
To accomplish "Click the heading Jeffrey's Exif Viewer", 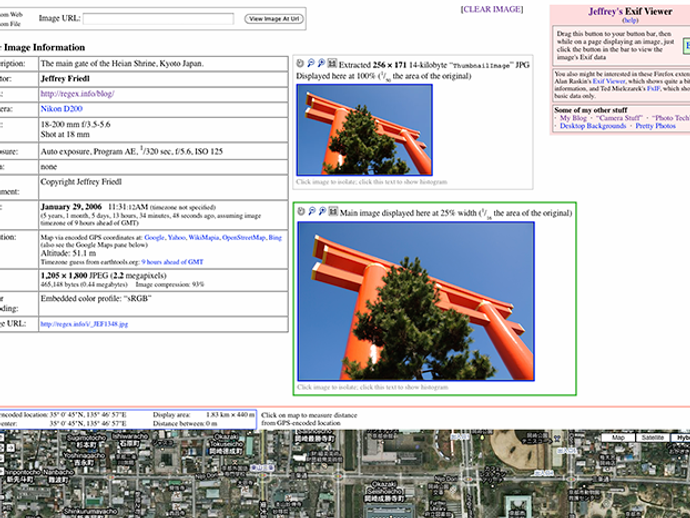I will (x=630, y=11).
